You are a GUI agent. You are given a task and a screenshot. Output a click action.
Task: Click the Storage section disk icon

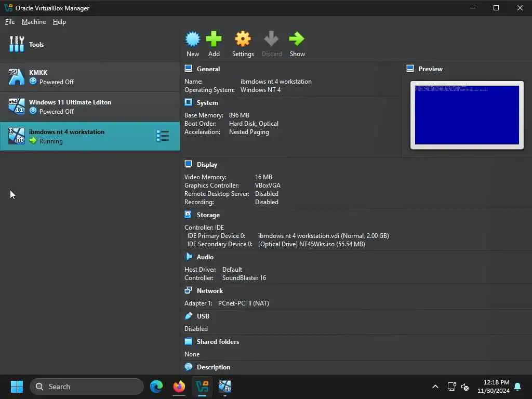click(x=188, y=215)
